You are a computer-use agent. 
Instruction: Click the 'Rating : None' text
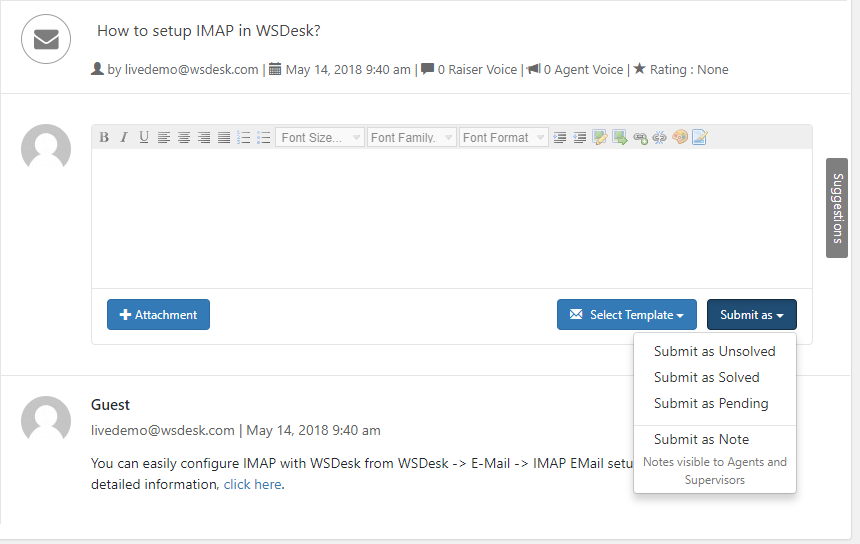pyautogui.click(x=689, y=70)
